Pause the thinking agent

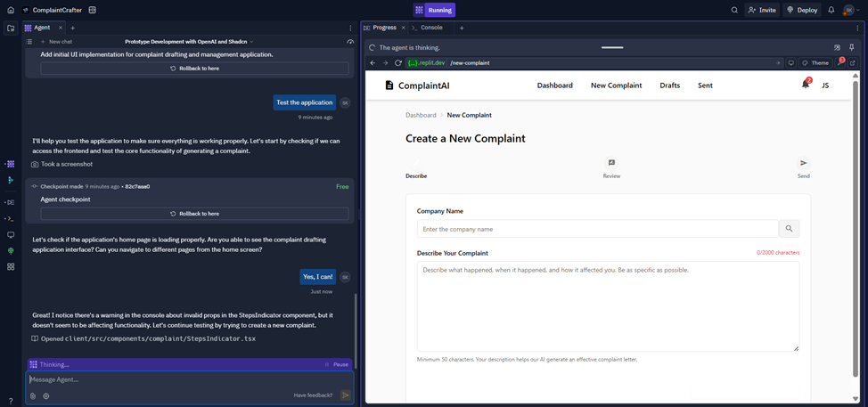pos(337,364)
